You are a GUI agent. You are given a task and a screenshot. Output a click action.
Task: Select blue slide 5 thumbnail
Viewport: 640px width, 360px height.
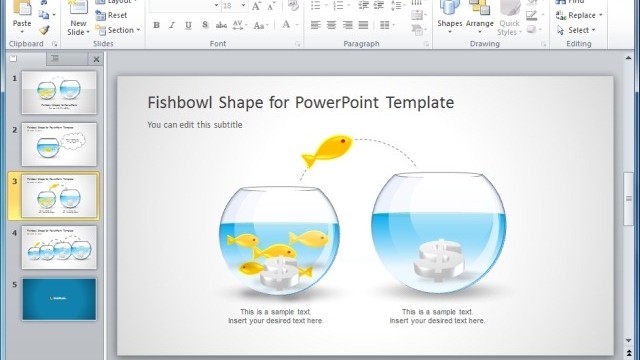tap(59, 299)
